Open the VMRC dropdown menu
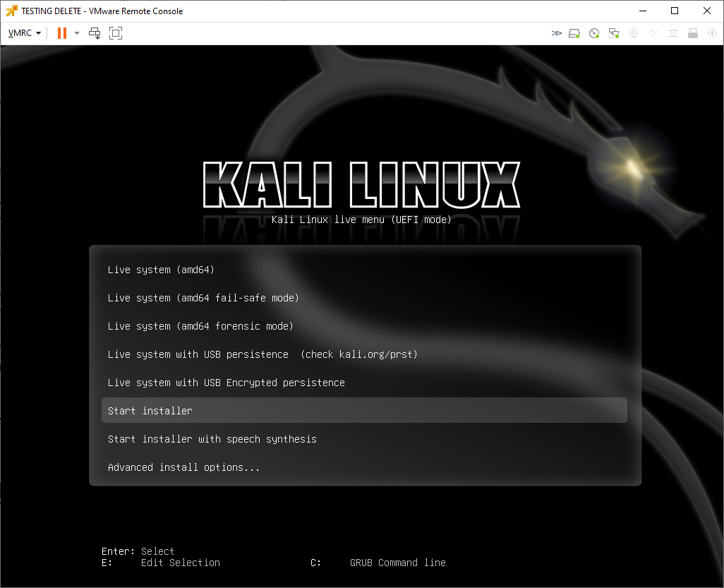This screenshot has width=724, height=588. (x=25, y=33)
